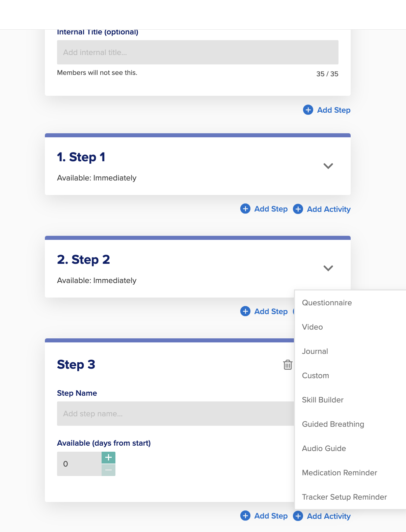Viewport: 406px width, 532px height.
Task: Click plus icon of Add Activity under Step 1
Action: (x=298, y=209)
